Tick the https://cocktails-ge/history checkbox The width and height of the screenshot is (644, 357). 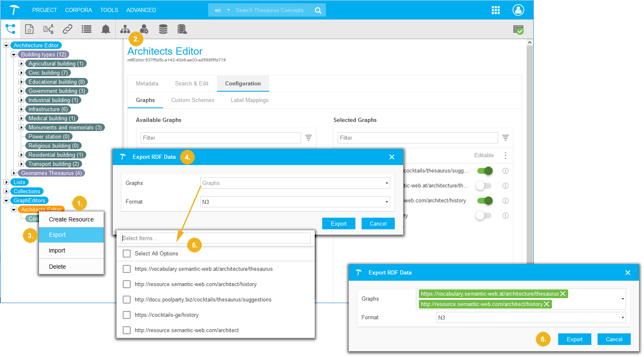(127, 315)
